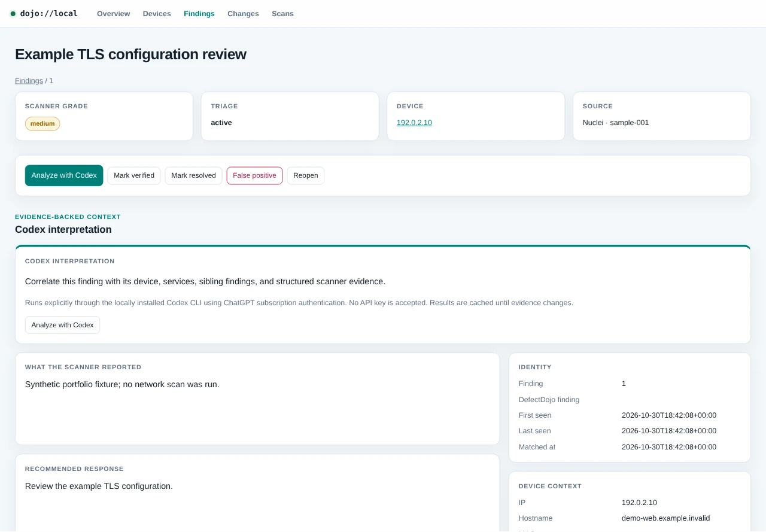The height and width of the screenshot is (532, 766).
Task: Click the First seen timestamp value
Action: click(x=669, y=415)
